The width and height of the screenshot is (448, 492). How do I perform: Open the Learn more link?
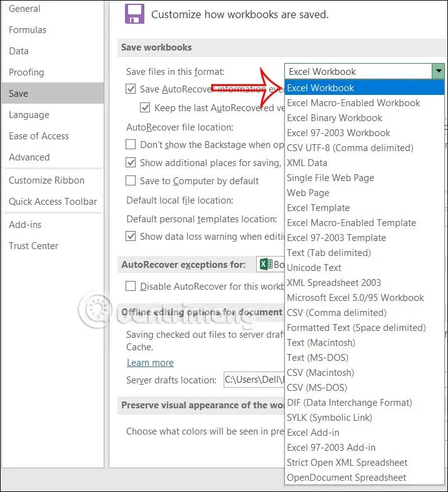150,363
